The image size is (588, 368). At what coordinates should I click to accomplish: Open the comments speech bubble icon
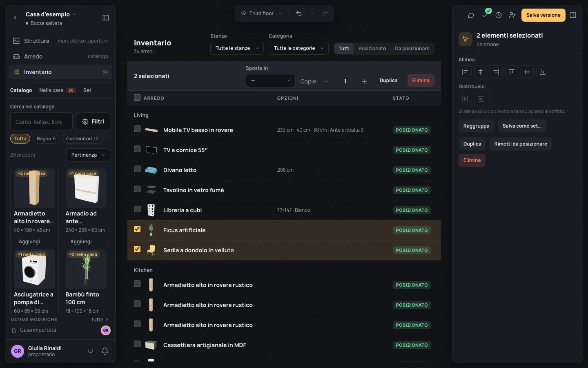coord(471,15)
